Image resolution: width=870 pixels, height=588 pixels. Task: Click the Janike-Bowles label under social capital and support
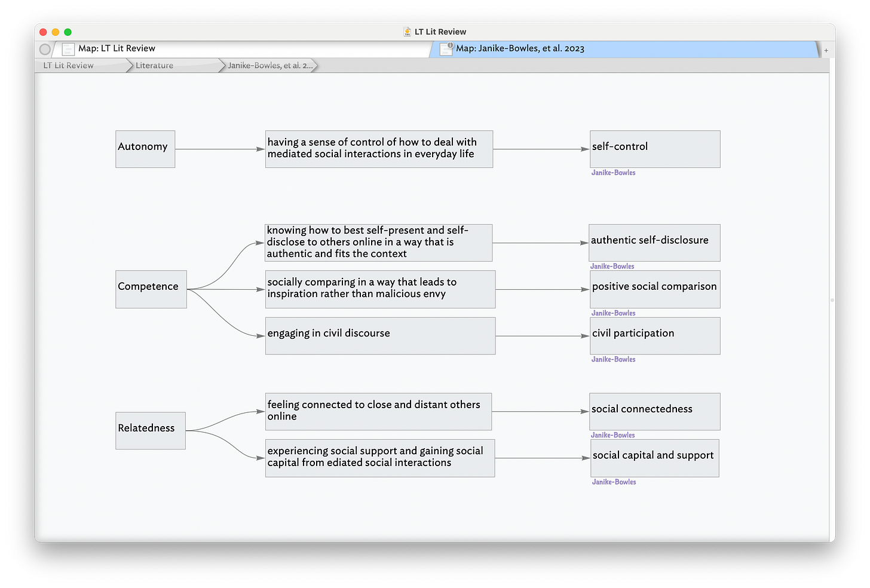pos(614,482)
